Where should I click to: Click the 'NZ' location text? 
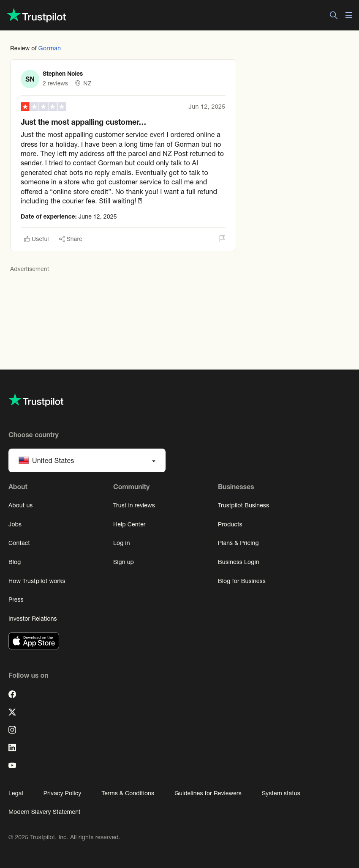pos(87,83)
